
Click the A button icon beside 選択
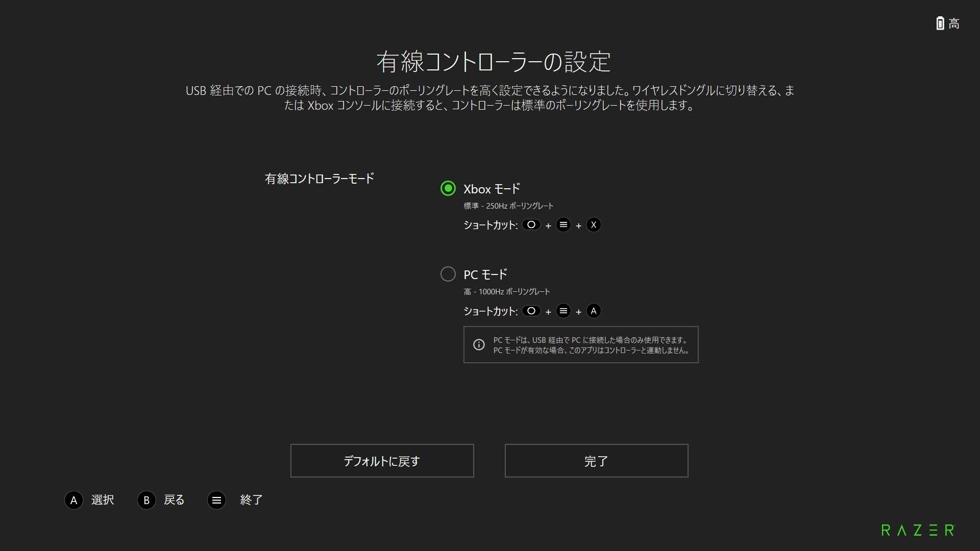(x=73, y=500)
